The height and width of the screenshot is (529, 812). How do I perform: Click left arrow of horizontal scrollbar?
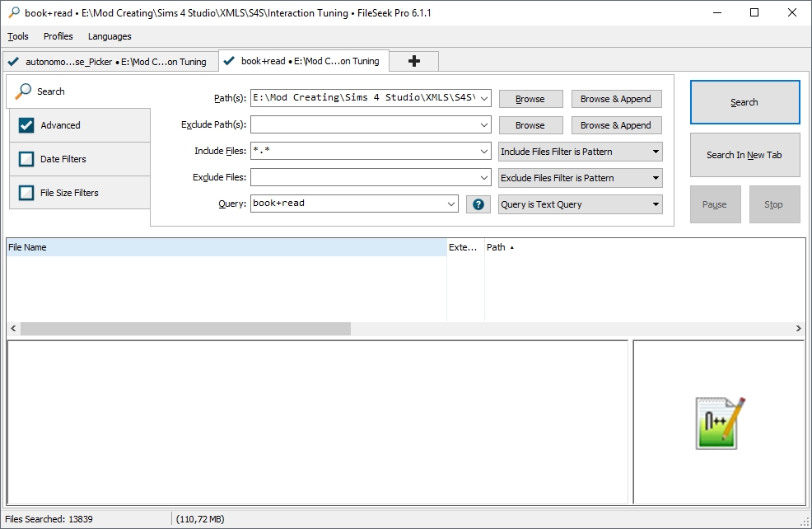click(x=13, y=329)
